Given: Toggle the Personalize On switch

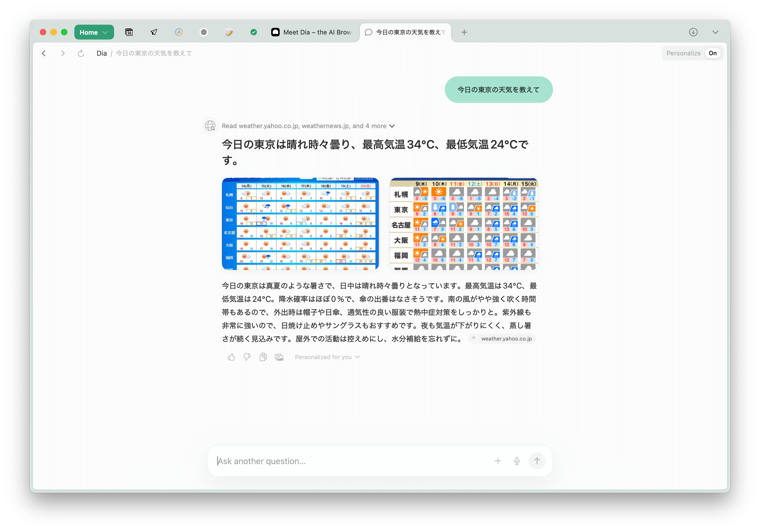Looking at the screenshot, I should (712, 53).
